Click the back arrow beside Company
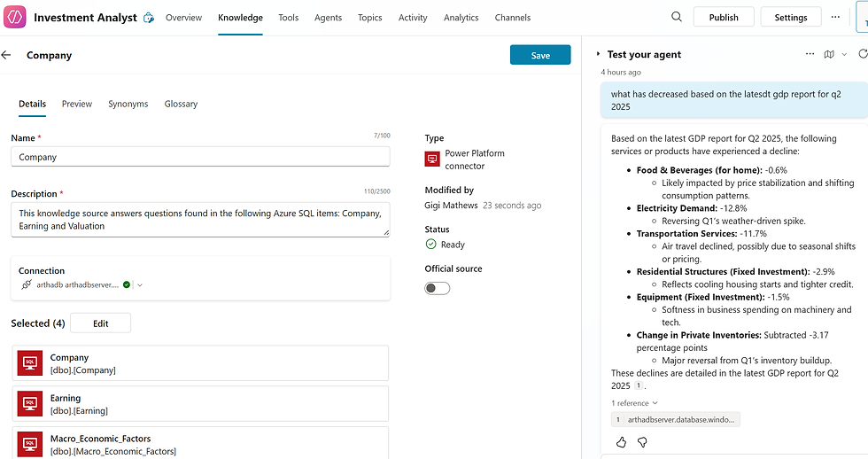Viewport: 868px width, 459px height. coord(7,55)
